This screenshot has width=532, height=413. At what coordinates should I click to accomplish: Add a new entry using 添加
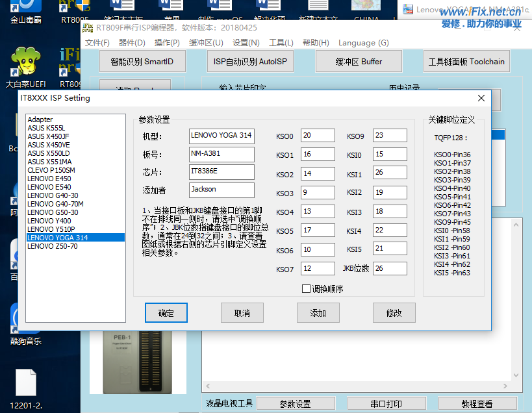click(x=318, y=312)
